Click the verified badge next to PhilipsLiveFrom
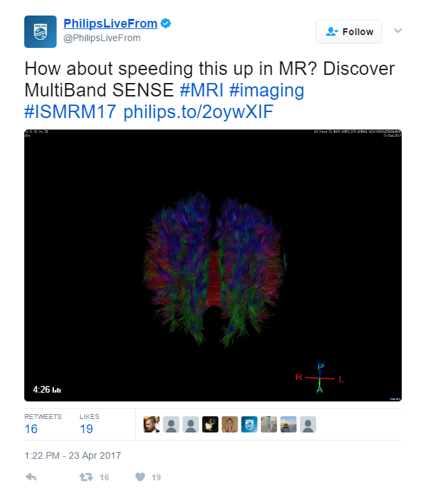Viewport: 426px width, 504px height. tap(166, 24)
